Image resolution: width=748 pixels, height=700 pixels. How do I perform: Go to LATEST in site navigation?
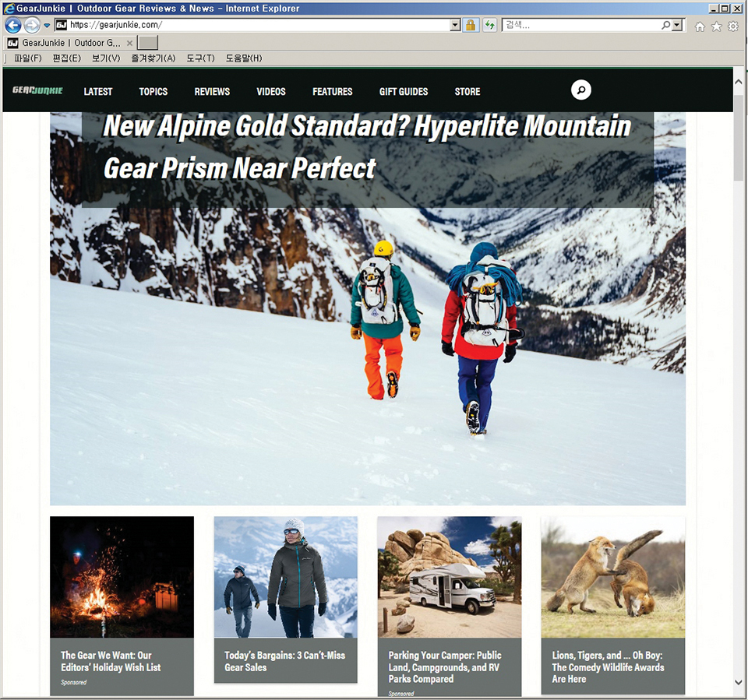(98, 92)
